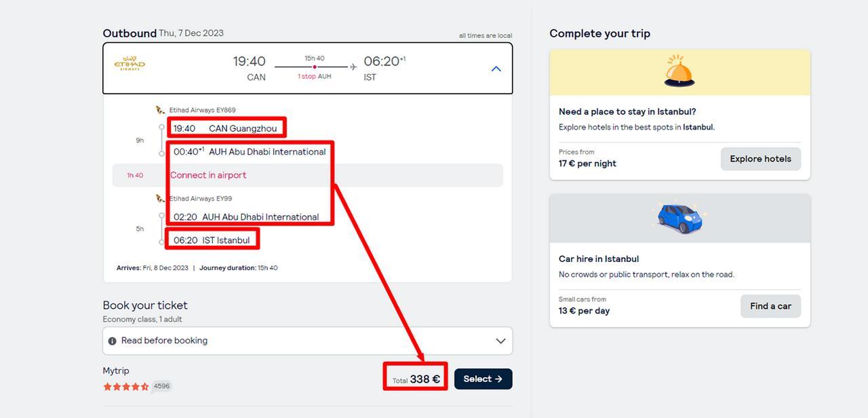Click the info icon beside Read before booking
This screenshot has height=418, width=868.
[113, 341]
